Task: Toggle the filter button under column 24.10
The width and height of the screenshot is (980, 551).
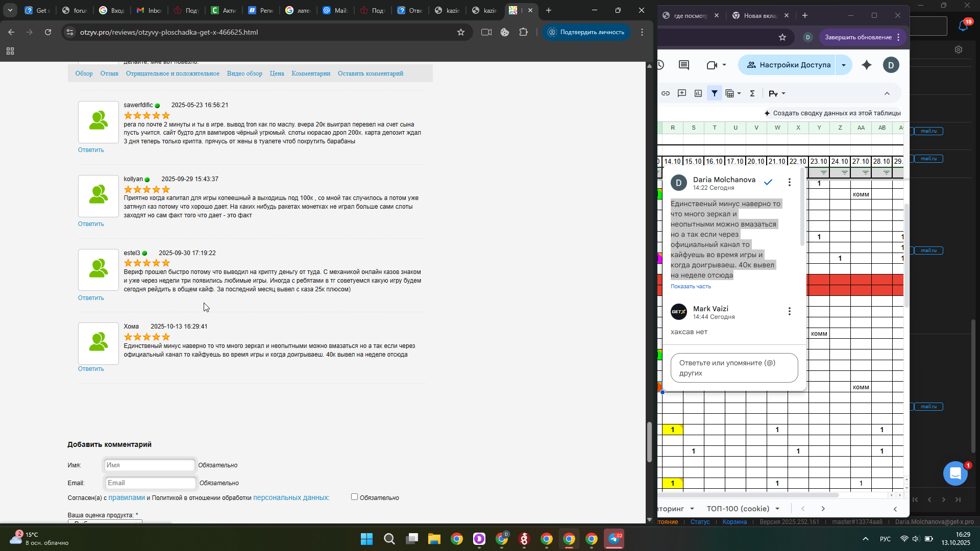Action: [x=845, y=173]
